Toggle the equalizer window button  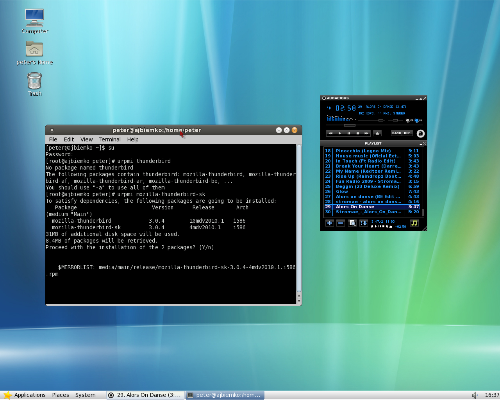tap(409, 120)
